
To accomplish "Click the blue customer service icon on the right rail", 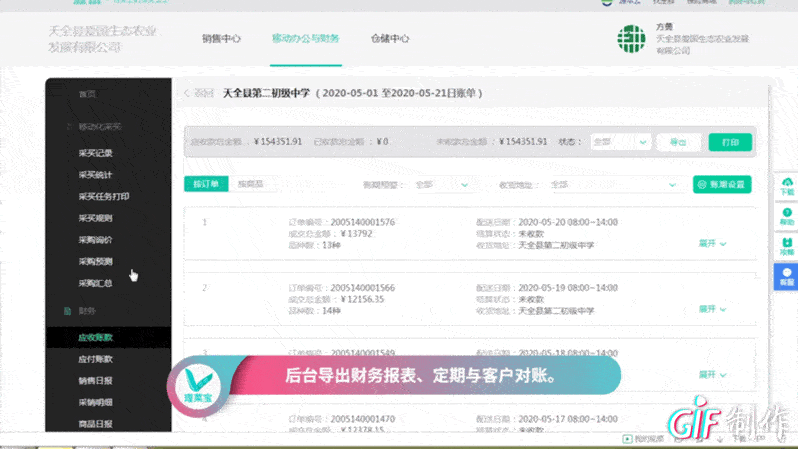I will tap(787, 277).
